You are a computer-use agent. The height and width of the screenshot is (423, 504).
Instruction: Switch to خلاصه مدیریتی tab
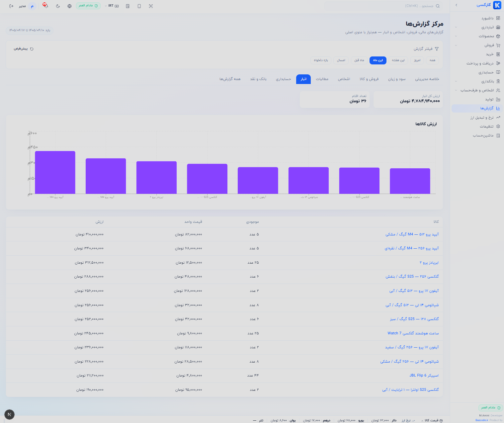point(427,79)
